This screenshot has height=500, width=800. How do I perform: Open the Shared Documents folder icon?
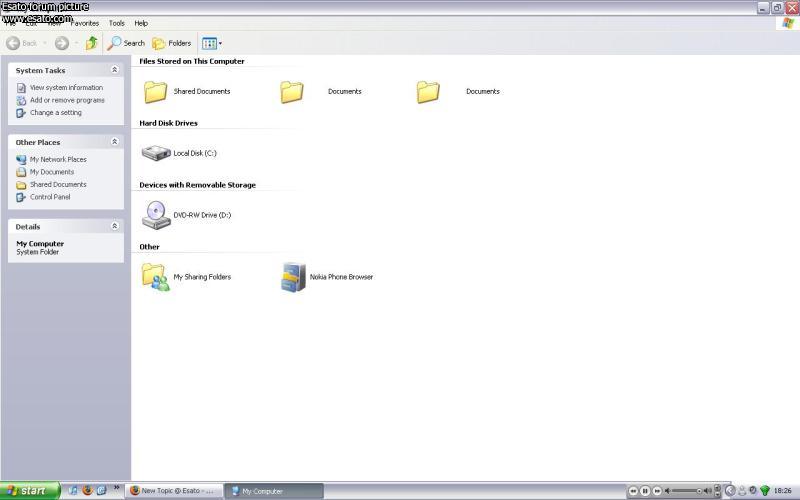tap(155, 92)
